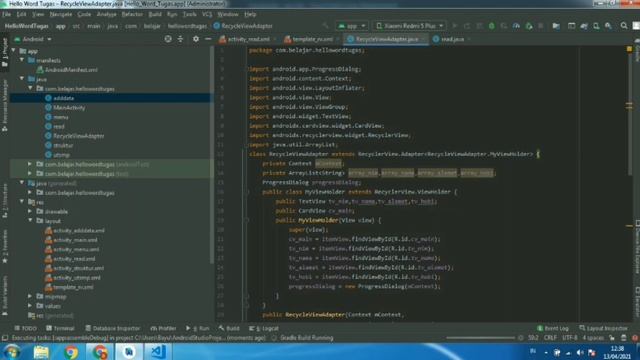Open the app run configuration dropdown
640x360 pixels.
coord(352,26)
